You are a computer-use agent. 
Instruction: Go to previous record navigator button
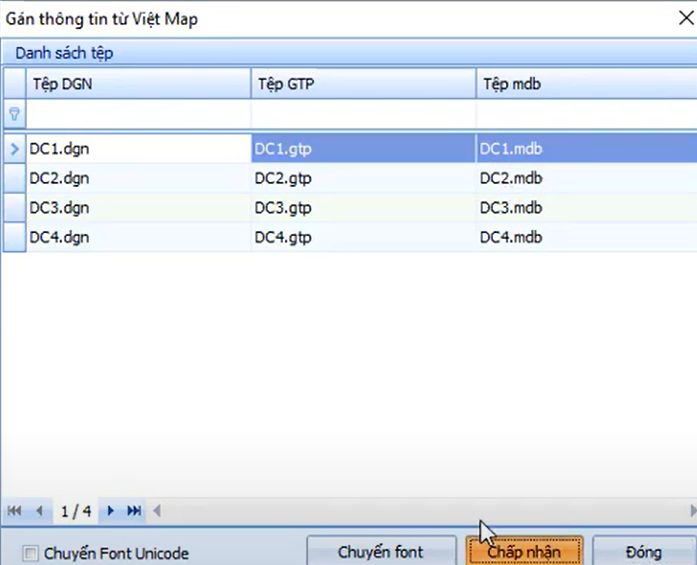point(40,511)
